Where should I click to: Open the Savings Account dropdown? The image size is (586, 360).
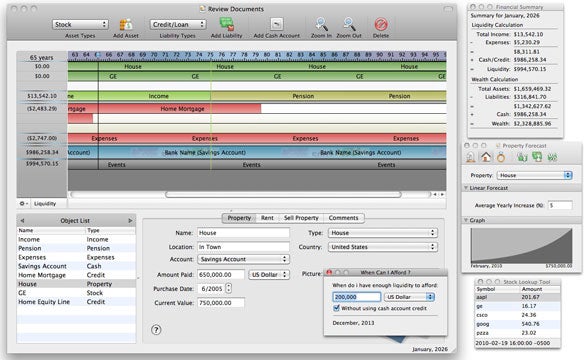coord(243,259)
